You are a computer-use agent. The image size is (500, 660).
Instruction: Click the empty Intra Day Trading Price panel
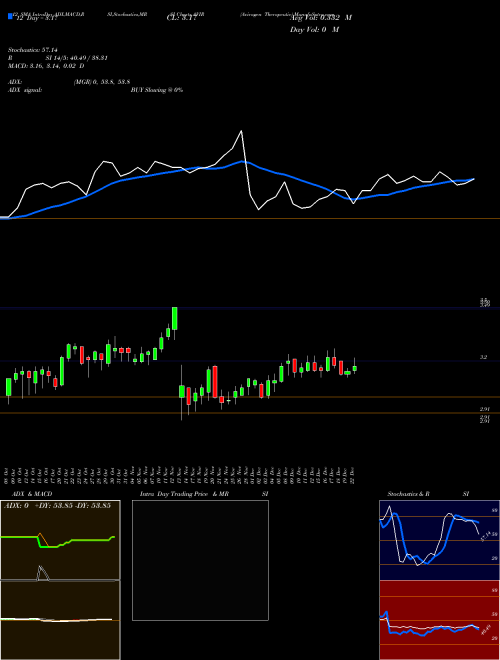200,560
